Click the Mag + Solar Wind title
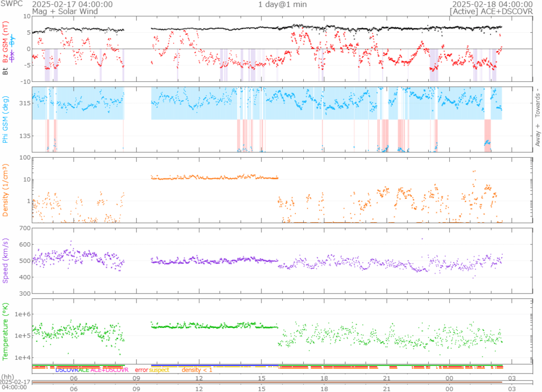 (58, 11)
